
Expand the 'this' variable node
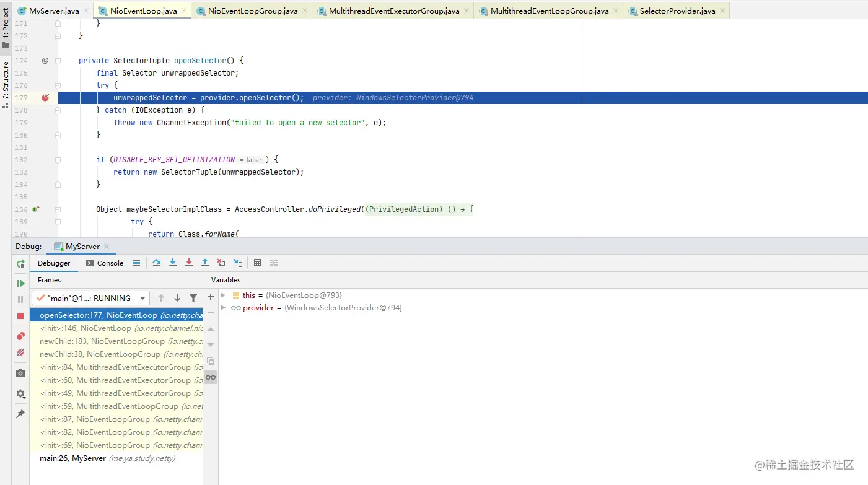[x=223, y=295]
